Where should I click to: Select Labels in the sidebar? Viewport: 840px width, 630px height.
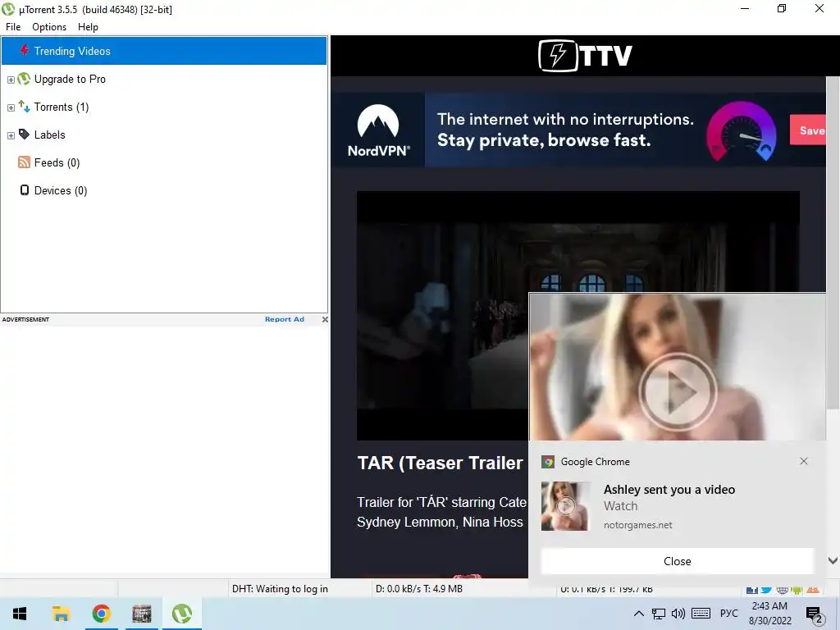click(50, 135)
